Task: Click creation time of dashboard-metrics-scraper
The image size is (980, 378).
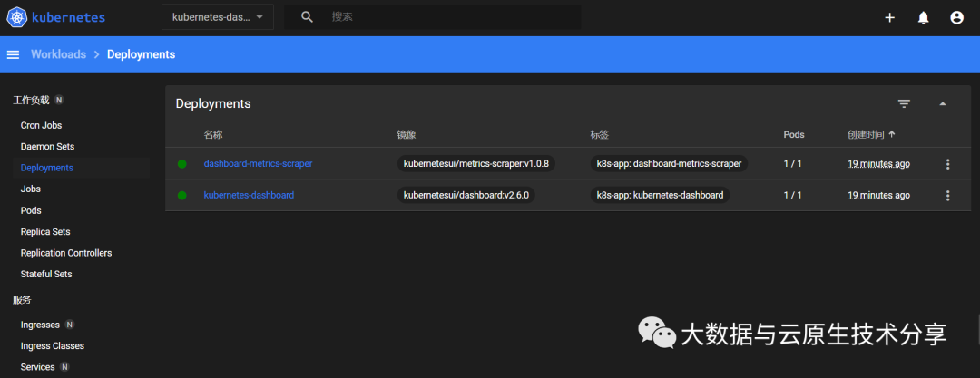Action: tap(878, 164)
